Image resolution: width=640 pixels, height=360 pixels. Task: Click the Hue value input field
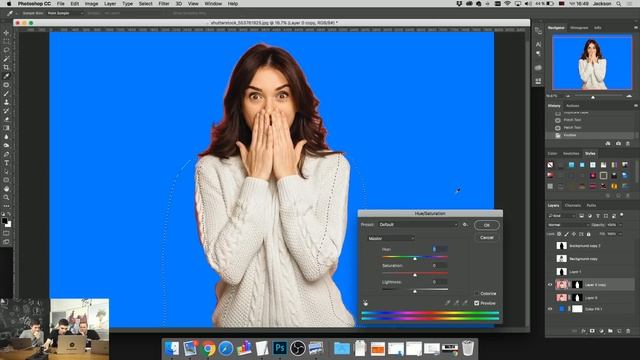coord(440,249)
